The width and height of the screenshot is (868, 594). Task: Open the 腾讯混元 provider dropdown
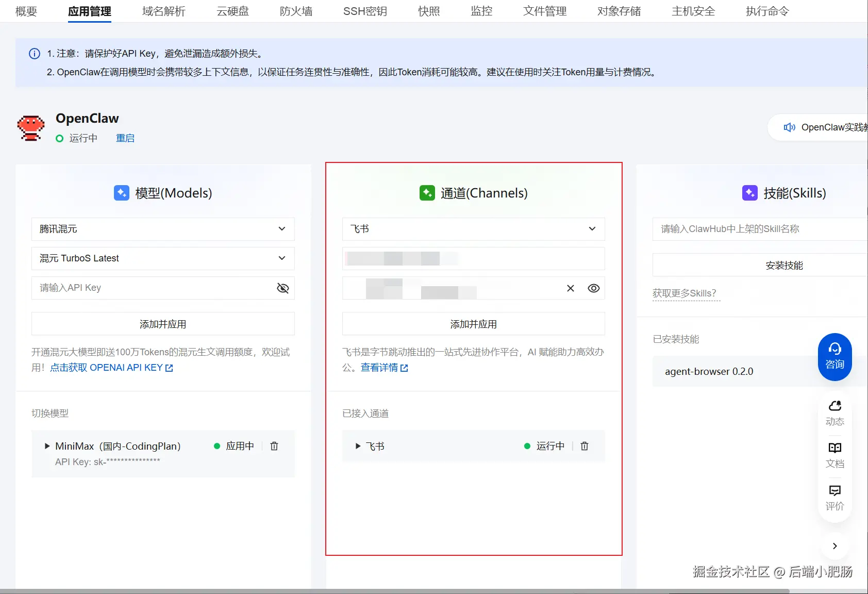[163, 229]
